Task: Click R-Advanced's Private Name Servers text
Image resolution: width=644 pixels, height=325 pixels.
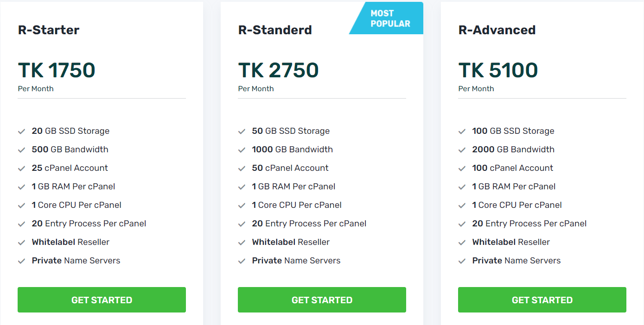Action: tap(516, 261)
